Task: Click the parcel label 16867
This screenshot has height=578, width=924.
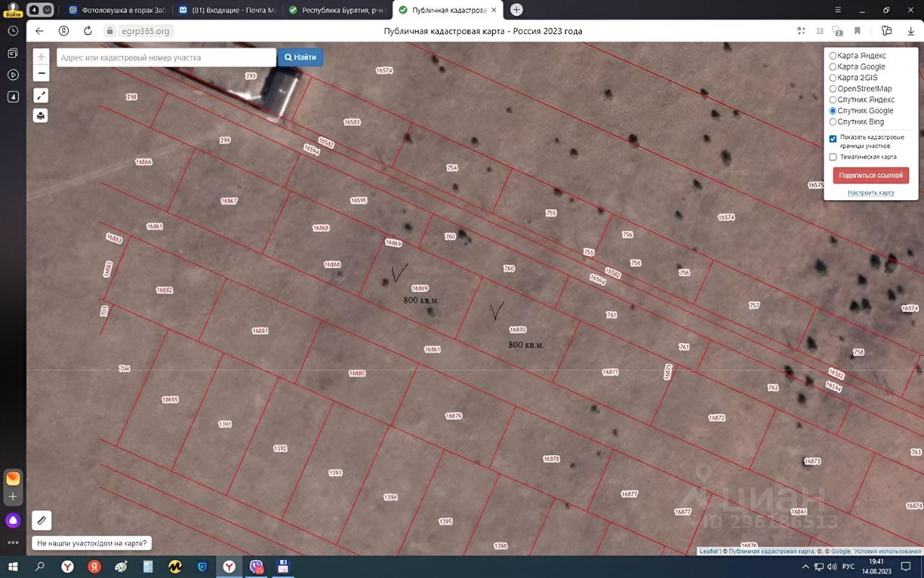Action: click(x=229, y=201)
